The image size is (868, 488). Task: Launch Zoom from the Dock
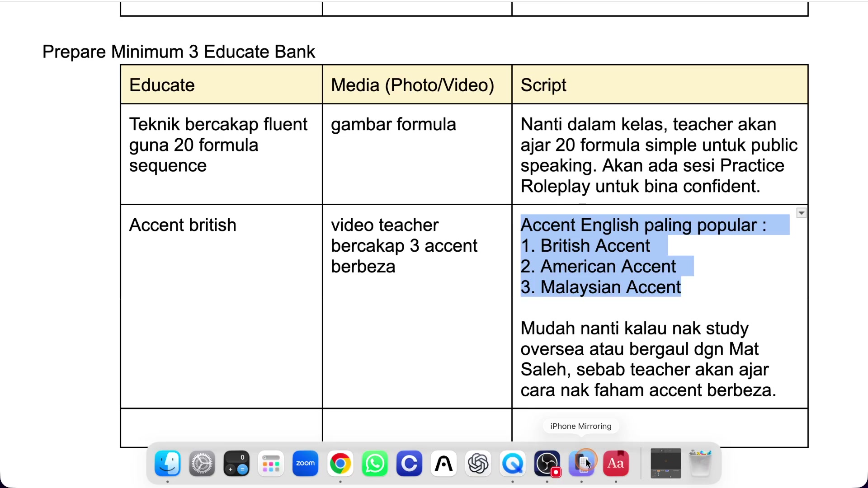coord(305,463)
